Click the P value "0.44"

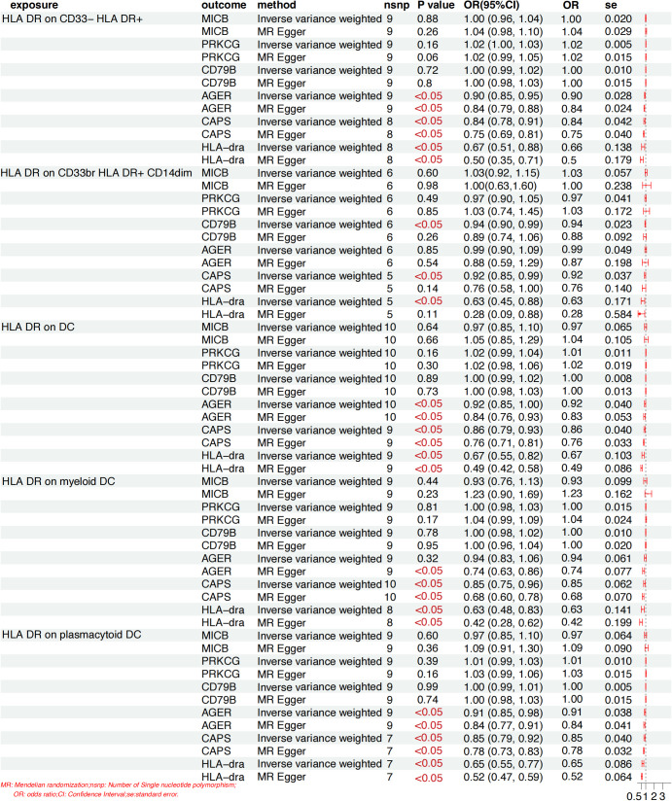[x=428, y=481]
